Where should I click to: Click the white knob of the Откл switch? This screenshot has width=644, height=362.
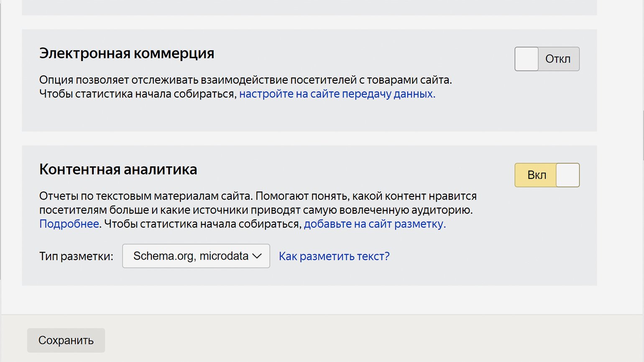(x=526, y=59)
